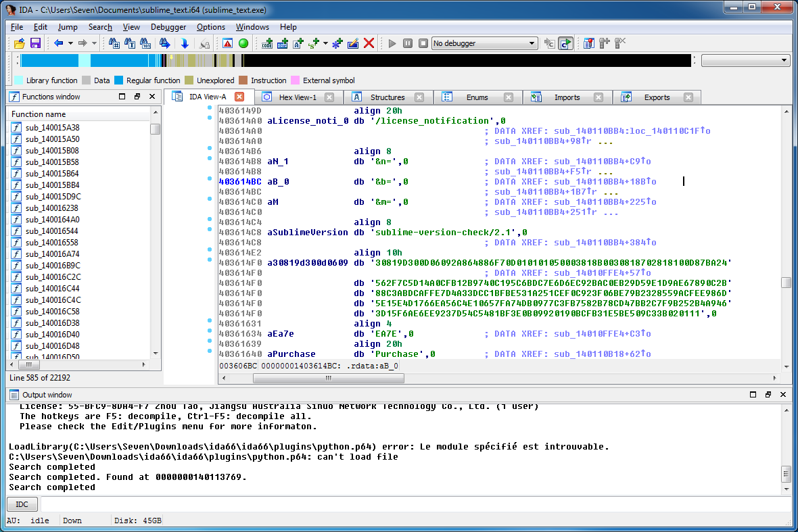Jump back with the blue left arrow
Viewport: 798px width, 532px height.
(x=59, y=43)
